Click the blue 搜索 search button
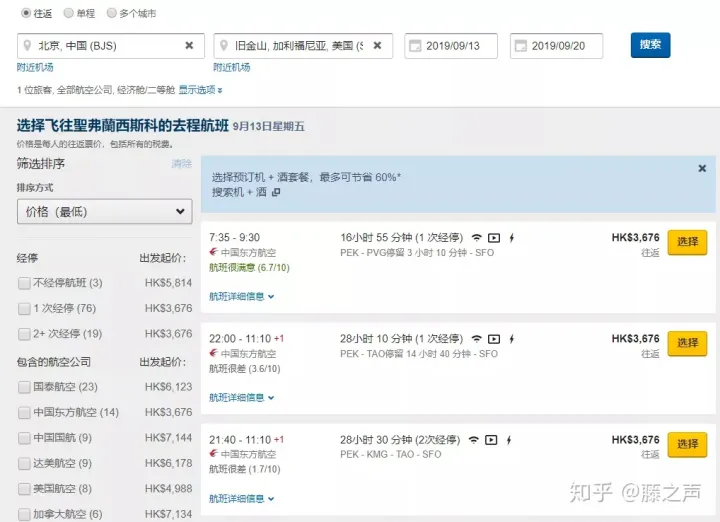The image size is (720, 522). coord(651,45)
